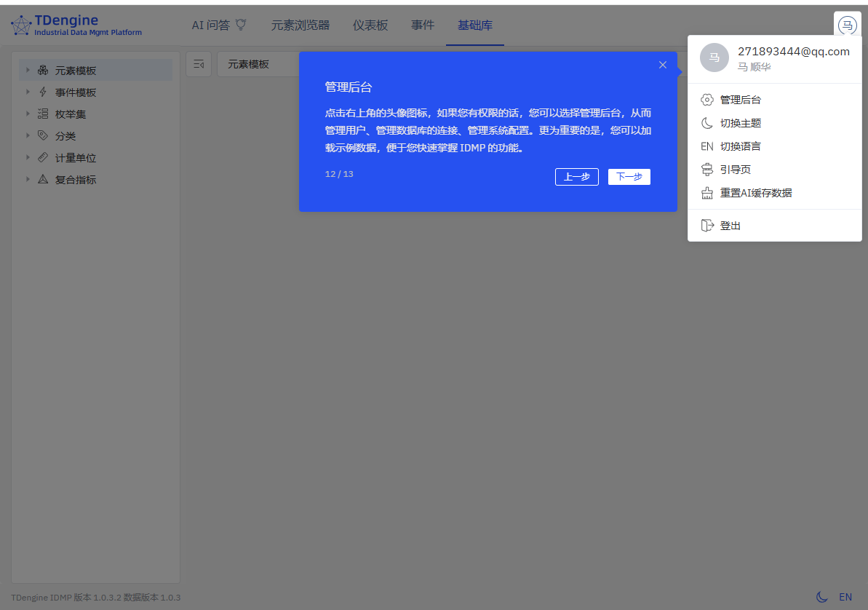This screenshot has height=610, width=868.
Task: Expand the 元素模板 tree node arrow
Action: [x=28, y=70]
